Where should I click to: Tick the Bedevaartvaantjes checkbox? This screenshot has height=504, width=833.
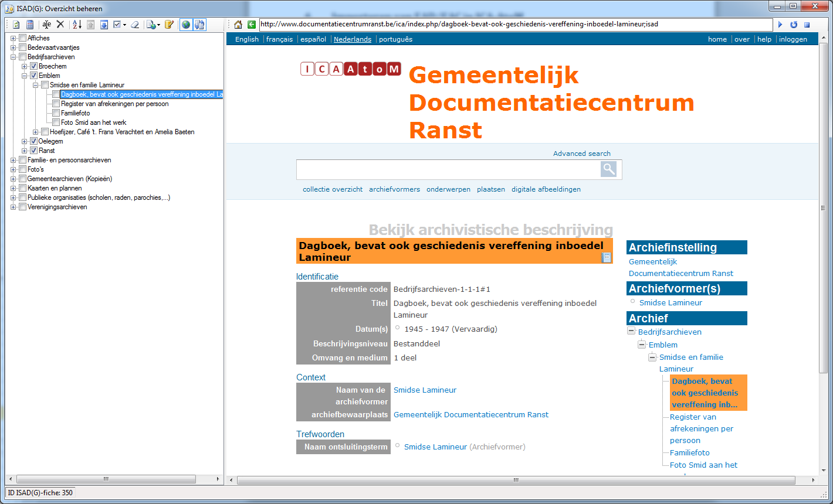[22, 47]
